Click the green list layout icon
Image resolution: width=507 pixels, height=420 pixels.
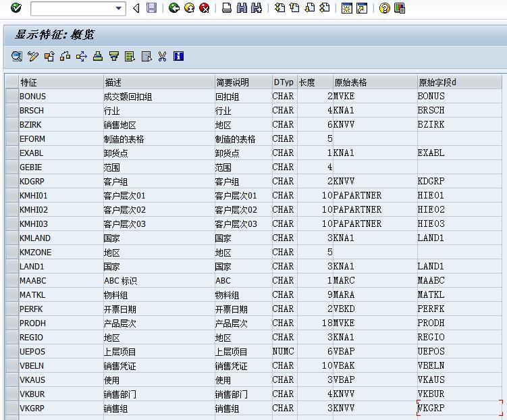pyautogui.click(x=130, y=57)
